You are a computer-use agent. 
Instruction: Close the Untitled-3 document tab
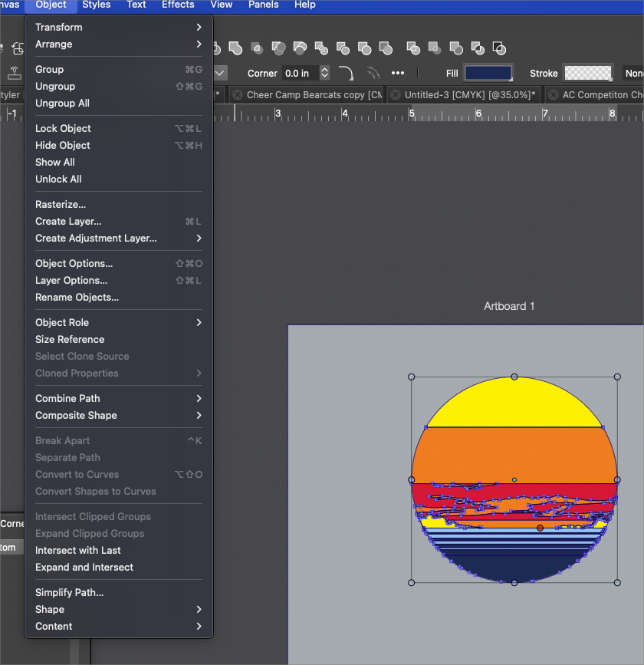(396, 95)
